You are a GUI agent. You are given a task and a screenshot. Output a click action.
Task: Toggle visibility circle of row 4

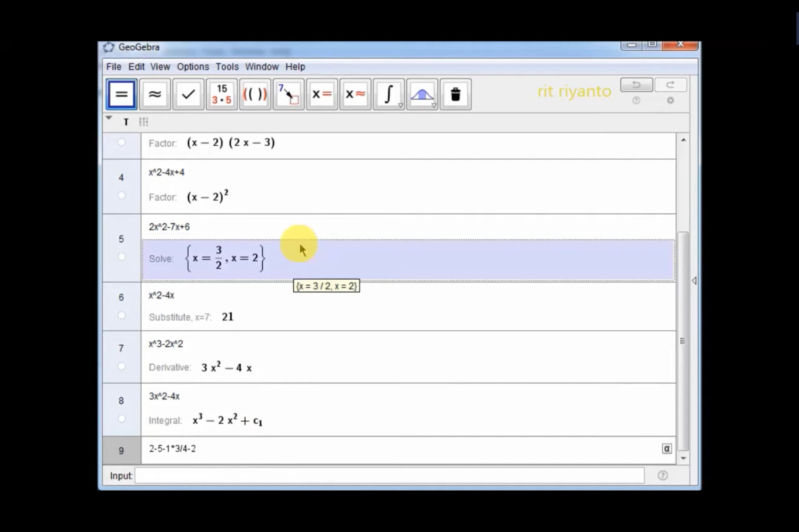(121, 195)
